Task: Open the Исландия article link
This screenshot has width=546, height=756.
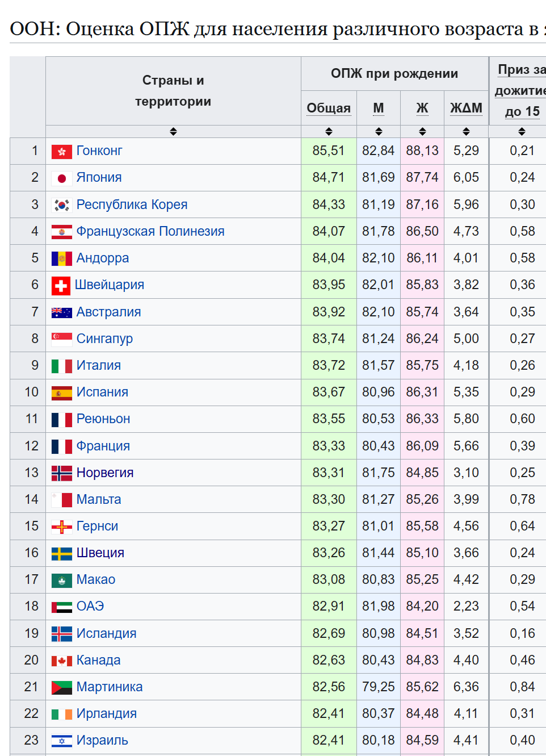Action: [x=106, y=634]
